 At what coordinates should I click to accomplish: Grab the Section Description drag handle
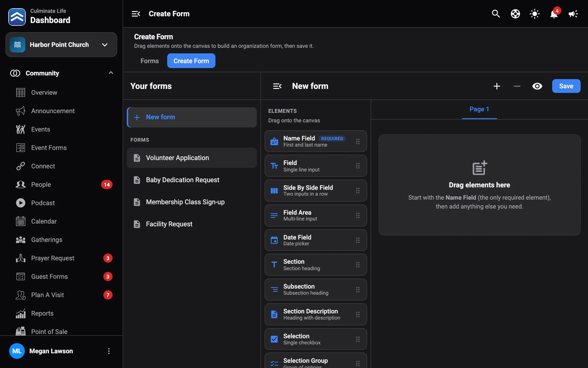click(x=358, y=315)
